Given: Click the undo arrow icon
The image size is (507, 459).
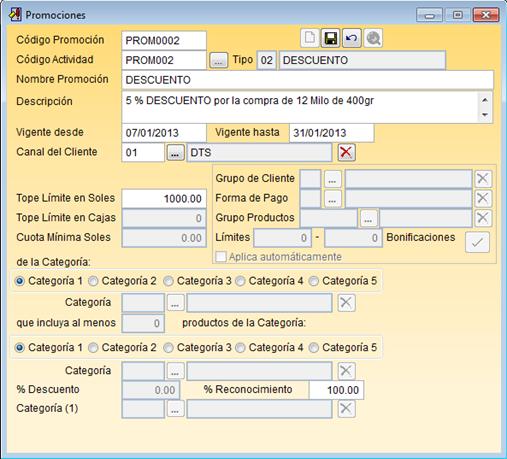Looking at the screenshot, I should pos(351,38).
